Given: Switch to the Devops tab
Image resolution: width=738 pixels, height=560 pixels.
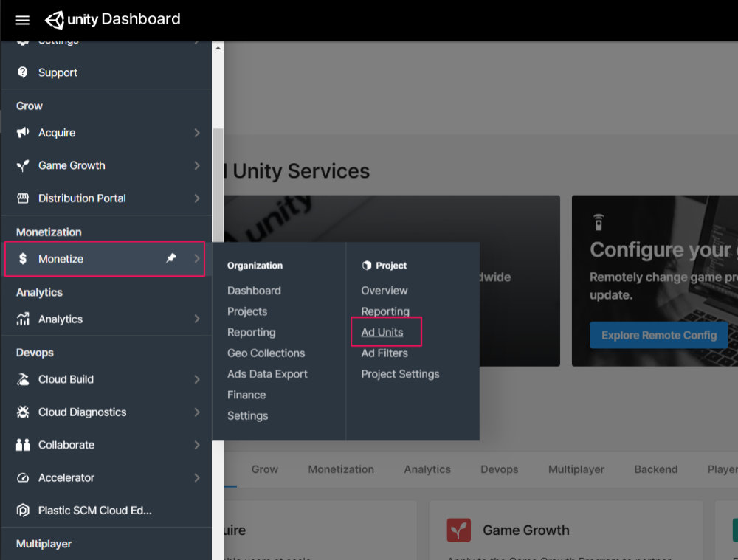Looking at the screenshot, I should pos(500,469).
